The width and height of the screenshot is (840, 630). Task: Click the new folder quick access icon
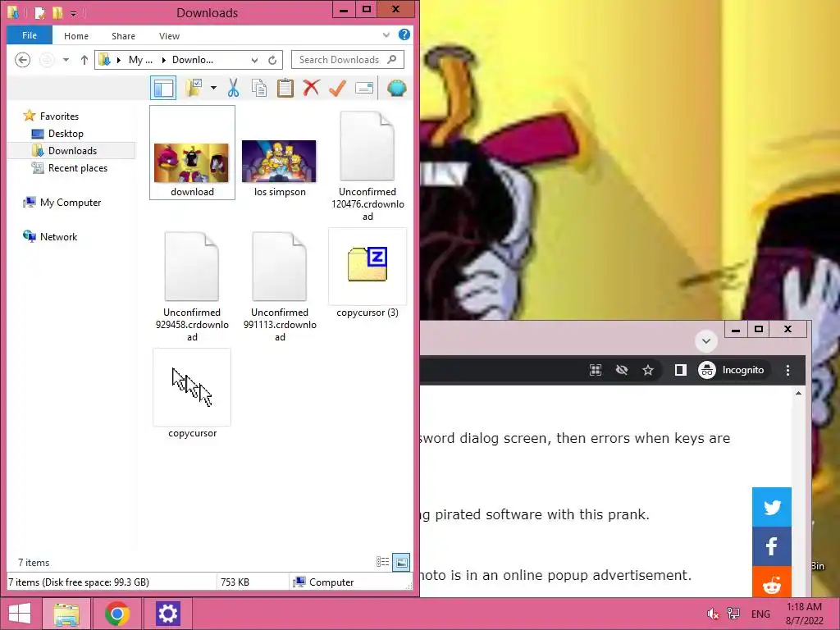57,12
